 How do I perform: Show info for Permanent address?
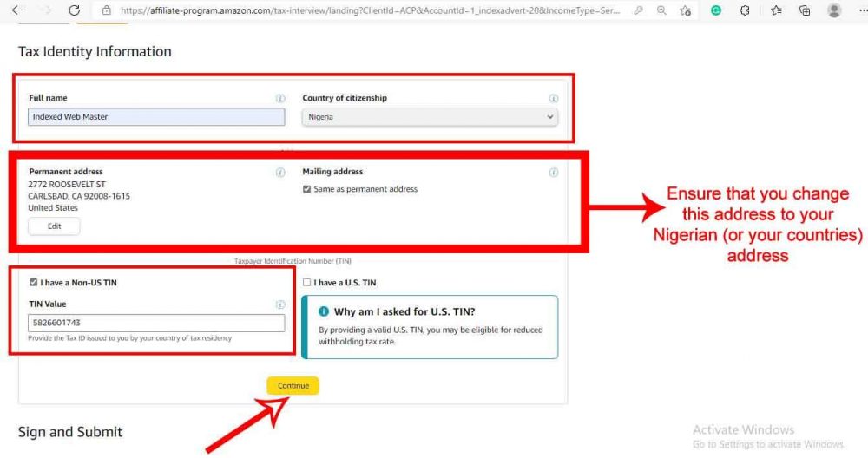[280, 172]
